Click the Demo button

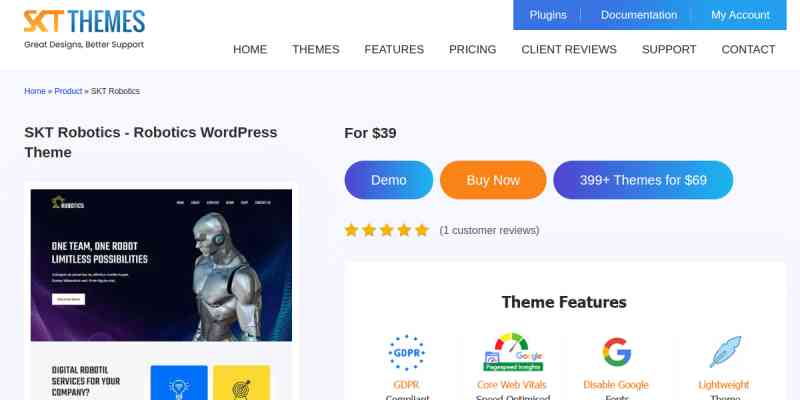389,180
